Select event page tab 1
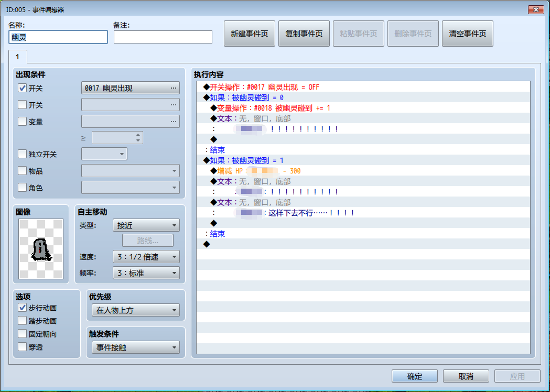This screenshot has height=392, width=550. point(17,57)
